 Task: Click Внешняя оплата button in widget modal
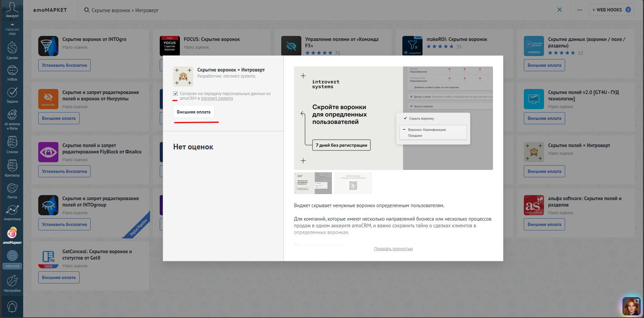(194, 112)
